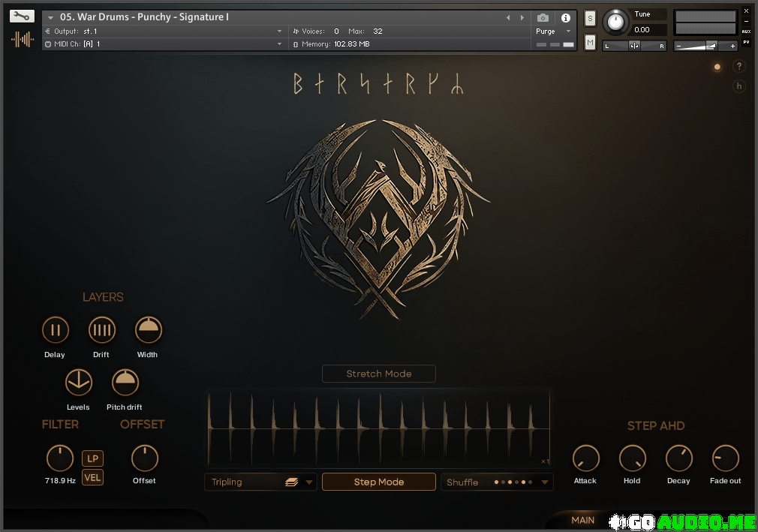Screen dimensions: 758x532
Task: Click the Tune knob
Action: click(x=615, y=22)
